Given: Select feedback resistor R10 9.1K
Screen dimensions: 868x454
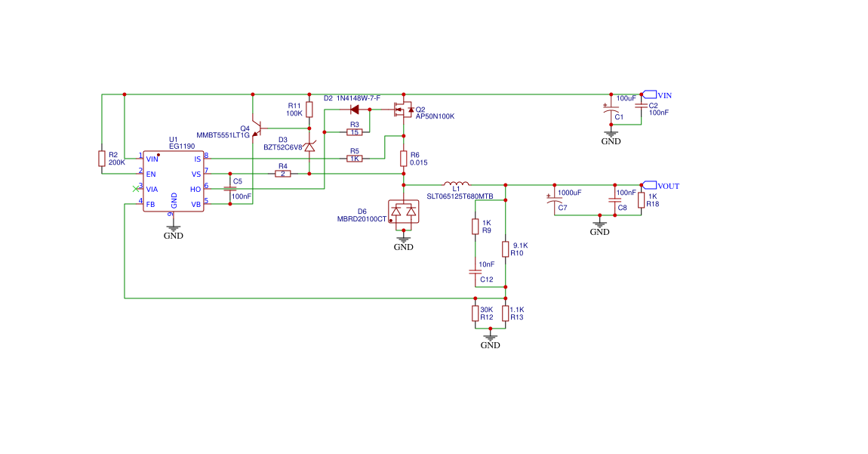Looking at the screenshot, I should coord(504,249).
